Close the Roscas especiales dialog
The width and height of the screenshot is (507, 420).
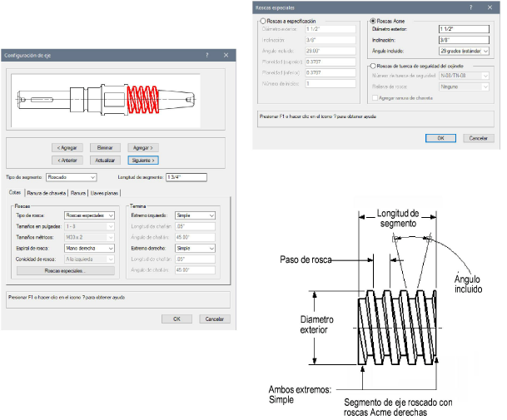point(490,7)
